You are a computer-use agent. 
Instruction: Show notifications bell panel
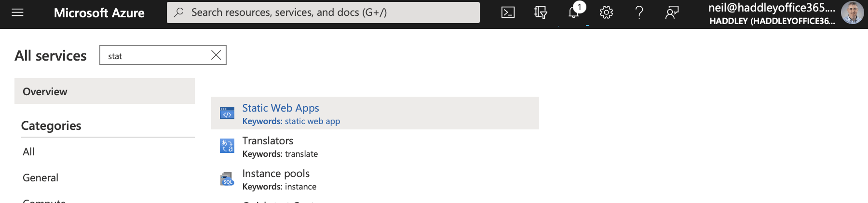click(573, 13)
